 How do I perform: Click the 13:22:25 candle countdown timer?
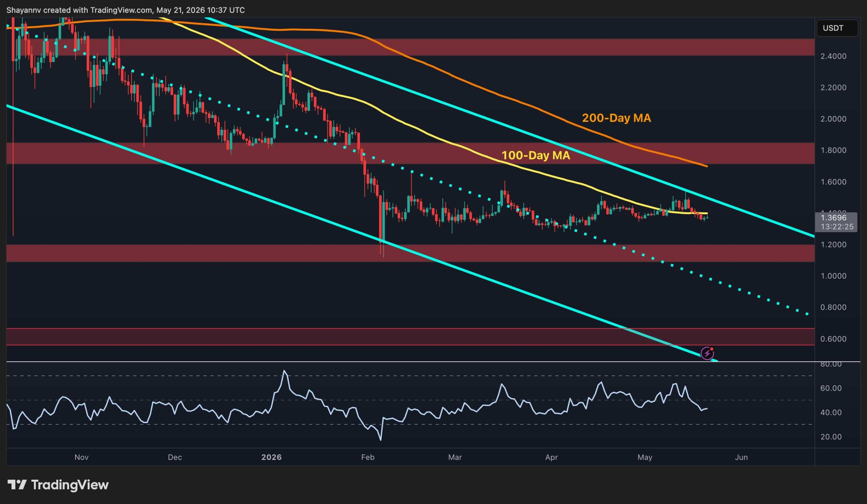(x=837, y=227)
